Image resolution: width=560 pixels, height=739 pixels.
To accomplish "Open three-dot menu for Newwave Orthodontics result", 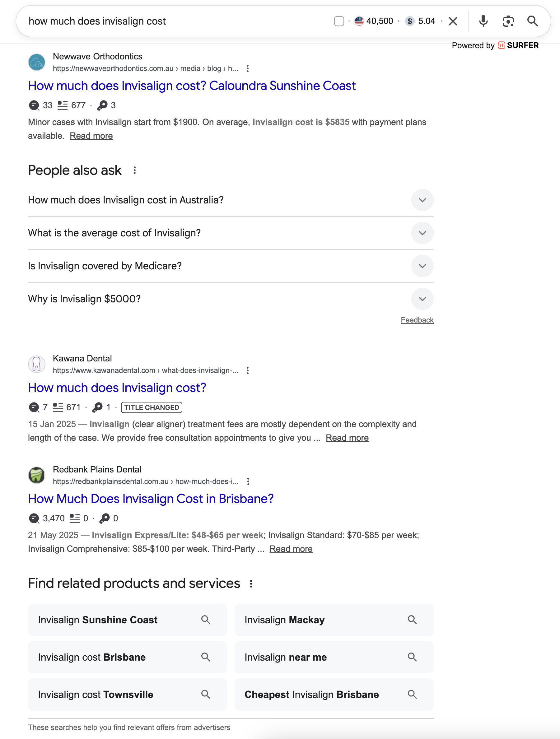I will (248, 68).
